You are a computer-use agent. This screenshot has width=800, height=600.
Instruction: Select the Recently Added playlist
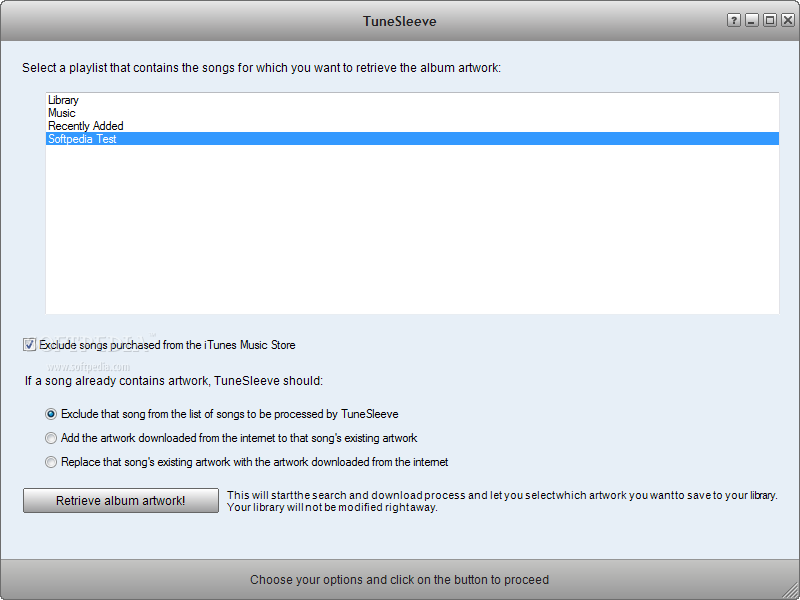(x=412, y=126)
